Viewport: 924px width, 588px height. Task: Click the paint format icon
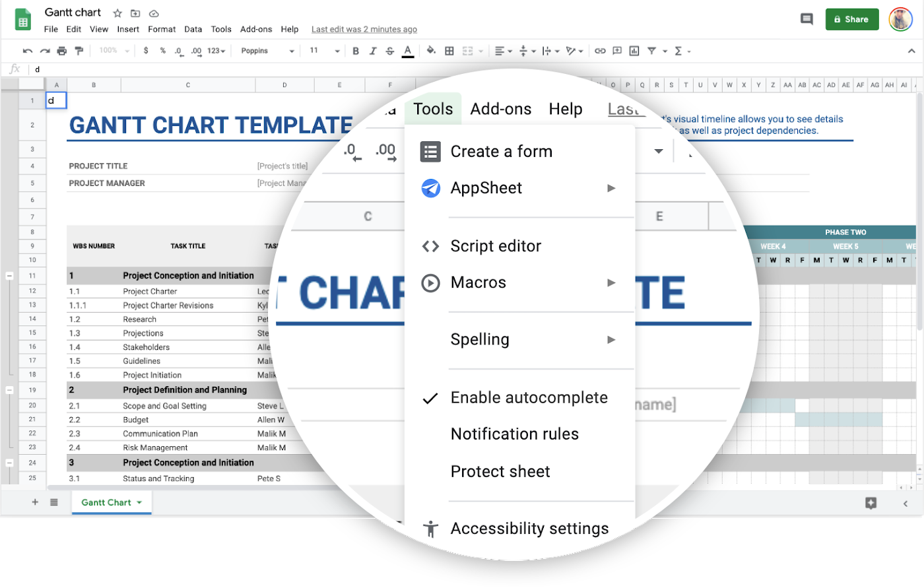click(x=79, y=51)
